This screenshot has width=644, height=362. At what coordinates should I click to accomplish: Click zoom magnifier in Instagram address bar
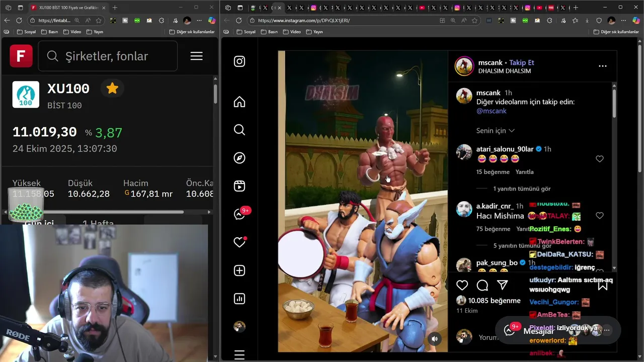(453, 20)
